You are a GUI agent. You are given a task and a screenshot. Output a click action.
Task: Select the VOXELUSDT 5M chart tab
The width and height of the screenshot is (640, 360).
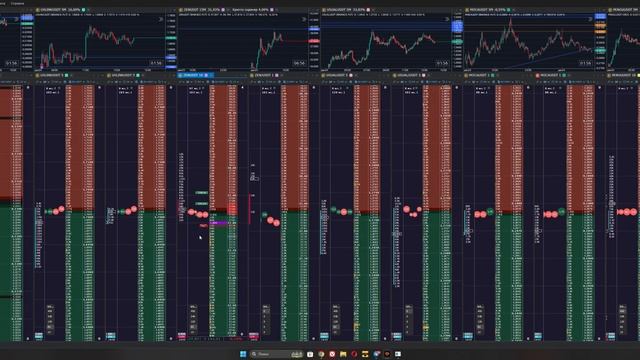tap(345, 10)
